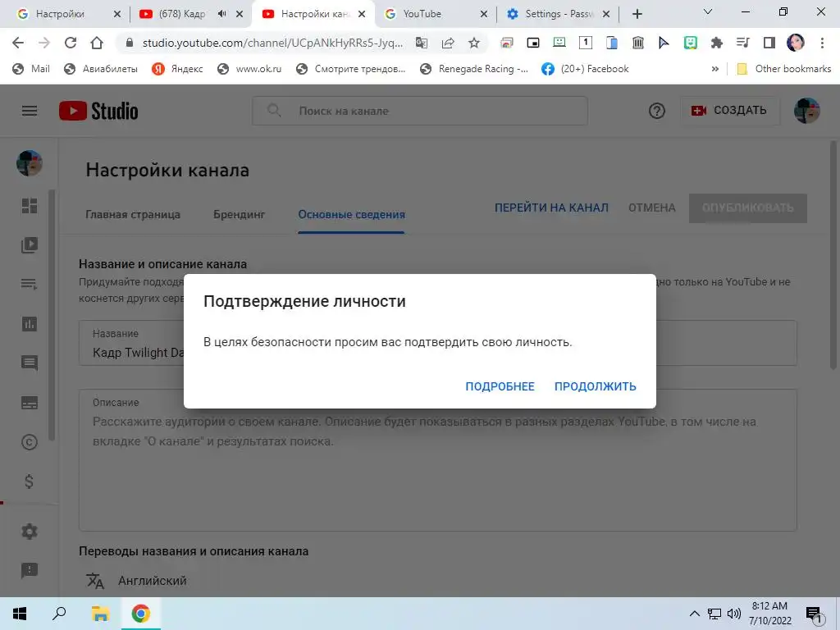Open the Chrome three-dot menu
The width and height of the screenshot is (840, 630).
click(x=822, y=43)
